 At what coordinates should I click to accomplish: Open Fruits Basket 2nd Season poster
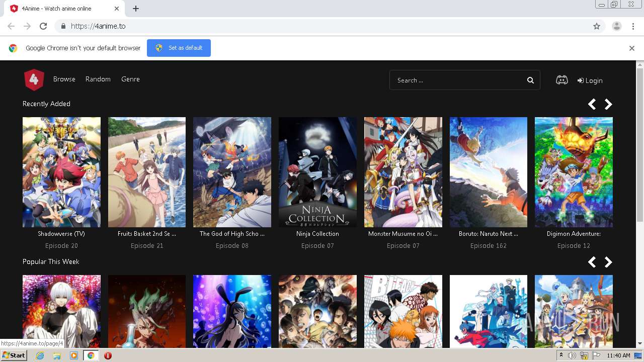pos(147,172)
